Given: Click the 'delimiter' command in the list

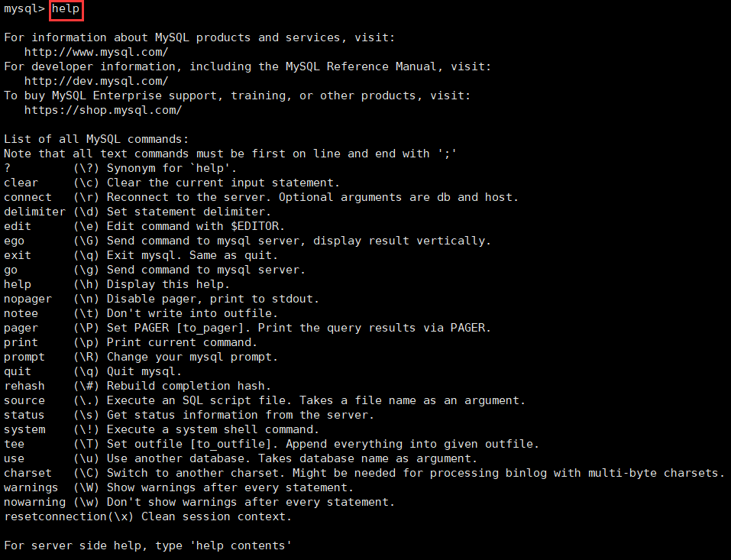Looking at the screenshot, I should [34, 212].
